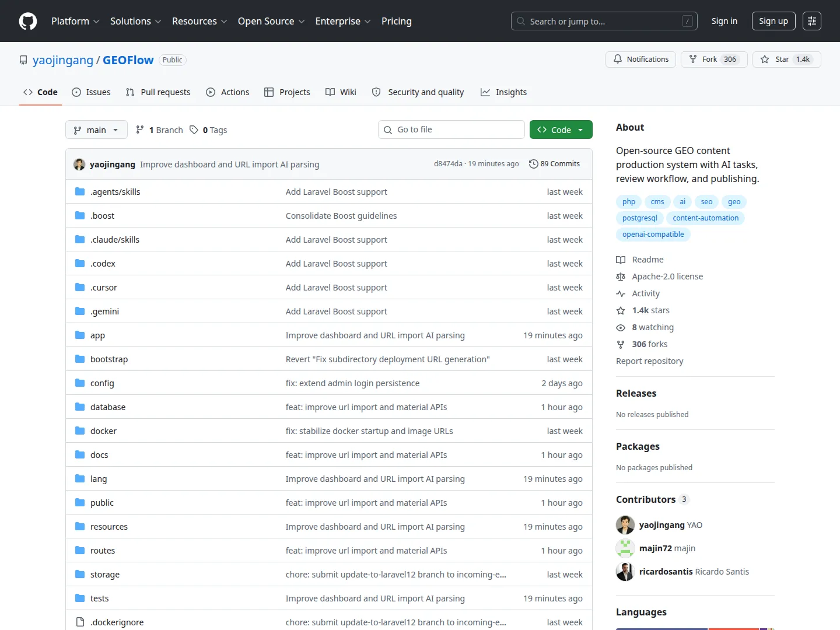840x630 pixels.
Task: Click the Search or jump to field
Action: (x=604, y=21)
